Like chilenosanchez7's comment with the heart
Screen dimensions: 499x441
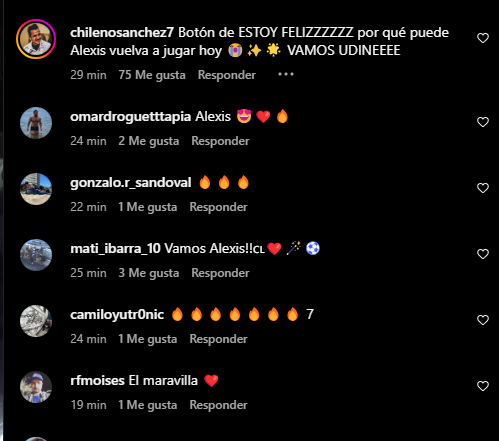[x=483, y=38]
